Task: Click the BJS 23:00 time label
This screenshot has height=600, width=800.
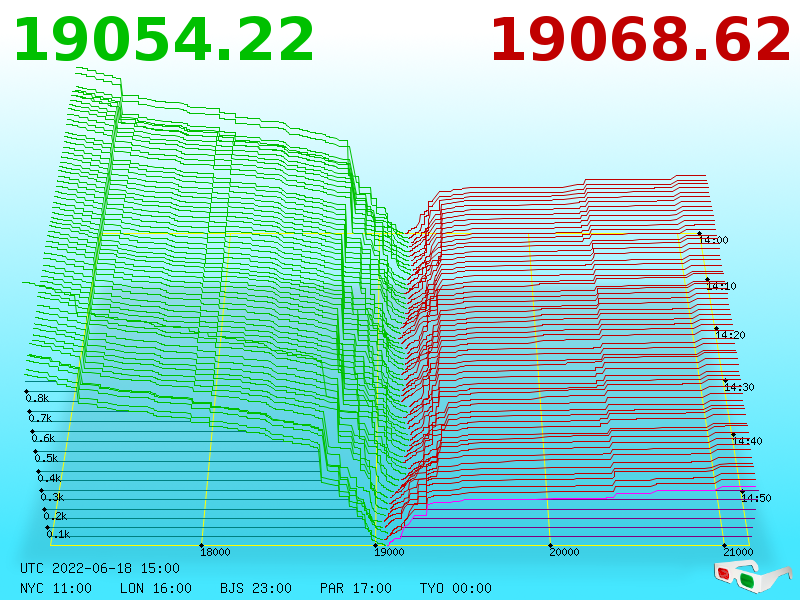Action: point(256,588)
